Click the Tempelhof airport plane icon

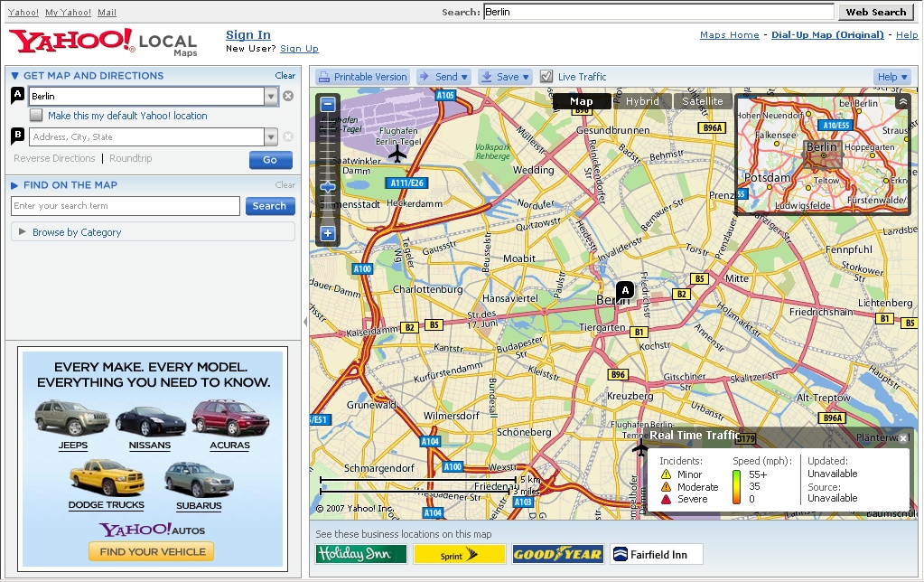pyautogui.click(x=640, y=448)
